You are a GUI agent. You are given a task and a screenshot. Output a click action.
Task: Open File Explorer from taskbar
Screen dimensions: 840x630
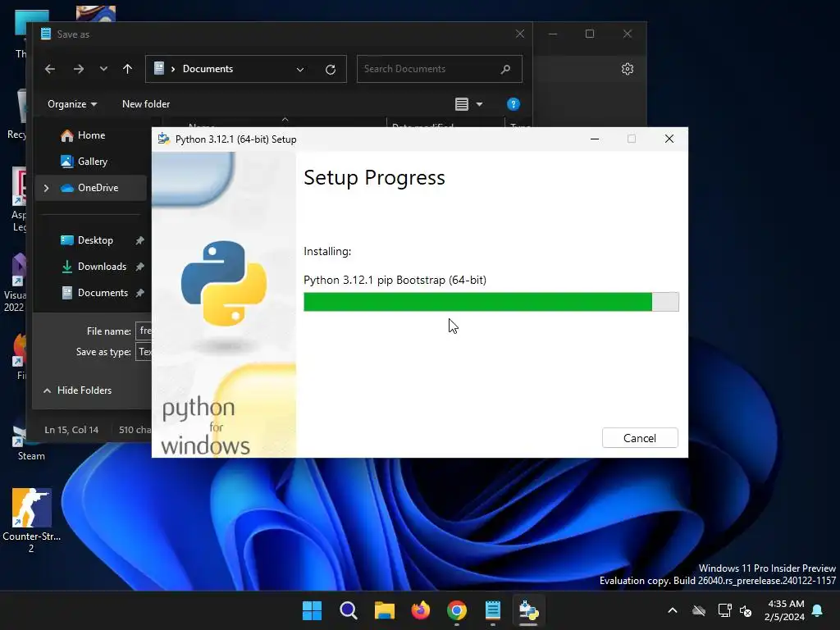tap(385, 610)
